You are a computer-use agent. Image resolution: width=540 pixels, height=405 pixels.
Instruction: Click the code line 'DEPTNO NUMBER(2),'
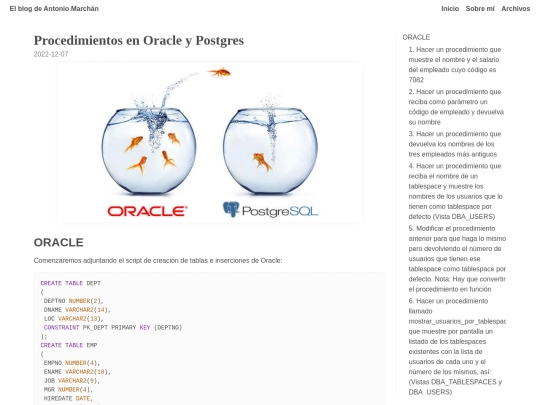(74, 301)
